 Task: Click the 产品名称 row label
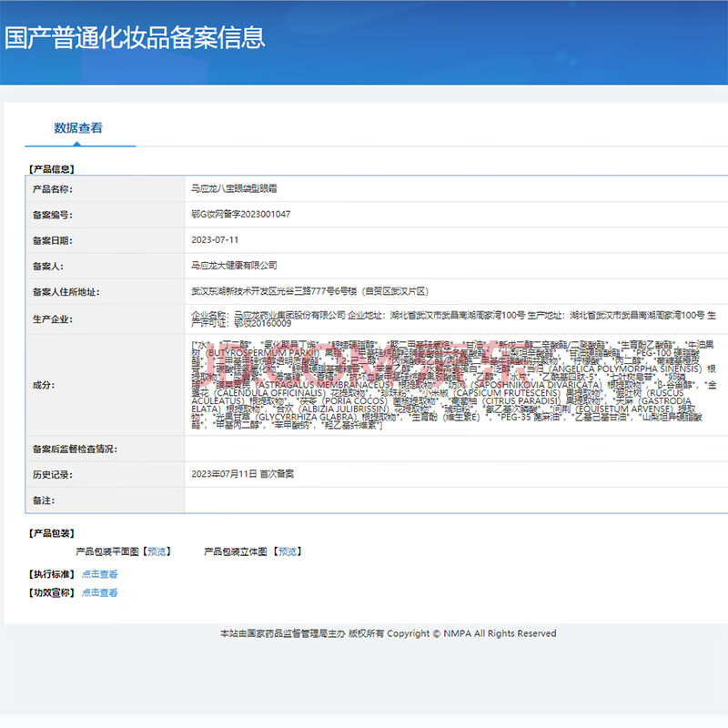click(x=53, y=189)
